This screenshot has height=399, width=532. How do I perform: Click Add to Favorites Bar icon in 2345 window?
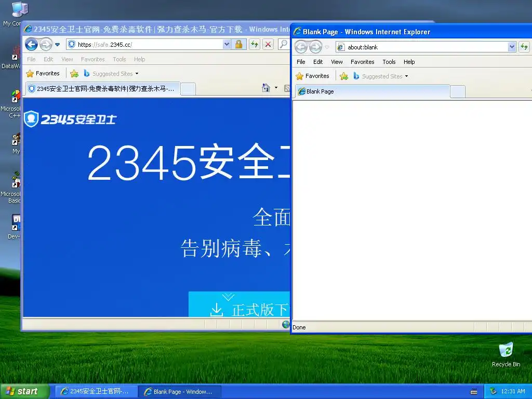point(74,74)
